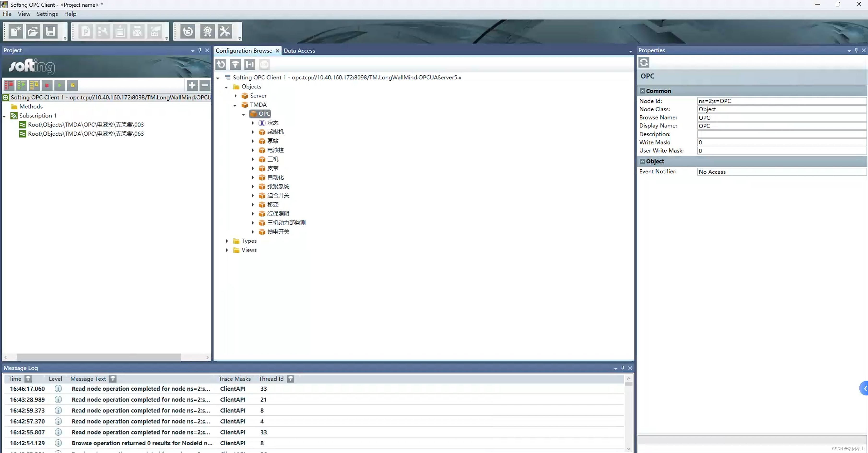Select monitored item ending in 003
This screenshot has height=453, width=868.
86,125
